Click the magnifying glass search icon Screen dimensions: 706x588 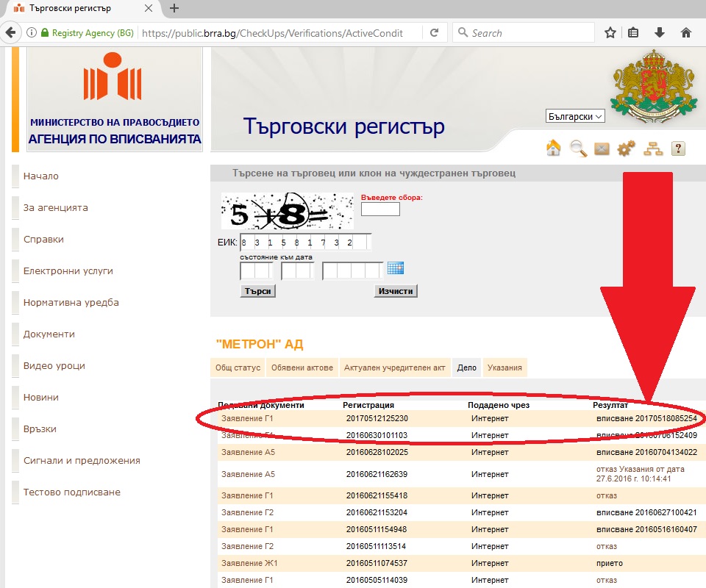tap(578, 148)
